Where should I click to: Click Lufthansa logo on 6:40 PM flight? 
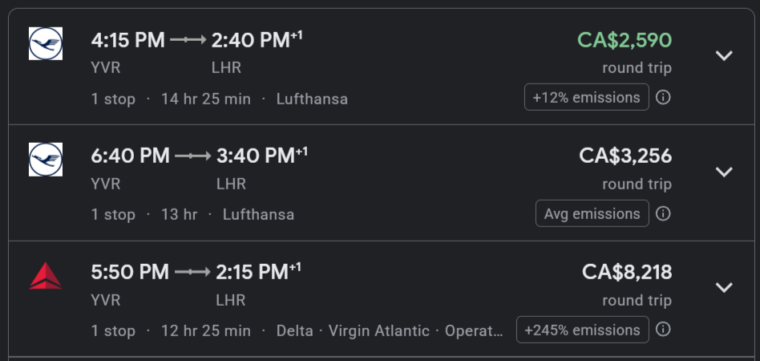coord(46,159)
